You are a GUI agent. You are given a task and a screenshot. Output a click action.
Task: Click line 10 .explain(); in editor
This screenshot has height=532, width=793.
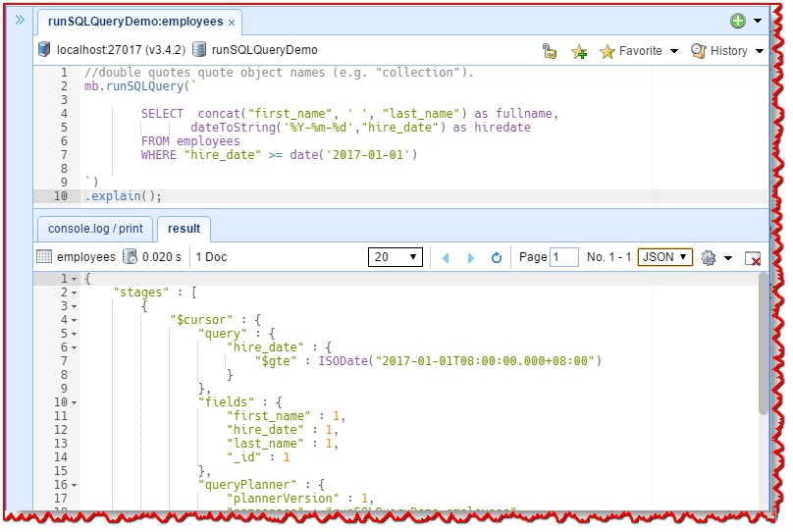tap(123, 196)
